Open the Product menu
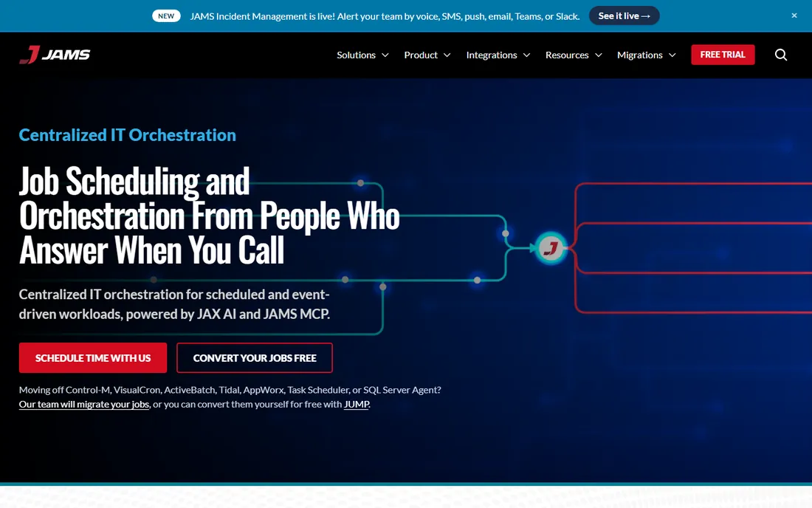The image size is (812, 508). tap(421, 55)
